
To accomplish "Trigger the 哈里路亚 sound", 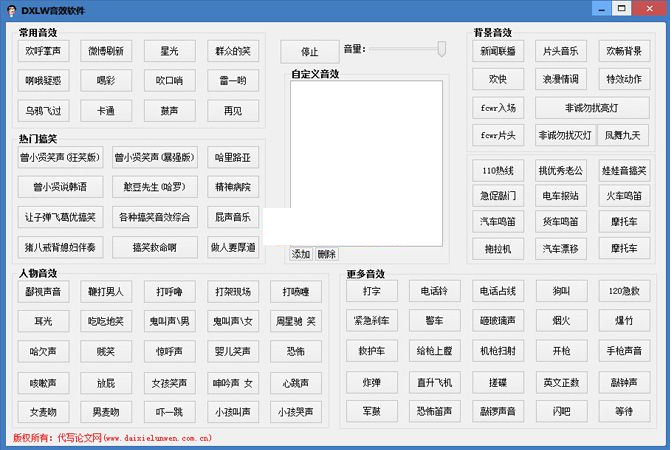I will 233,158.
